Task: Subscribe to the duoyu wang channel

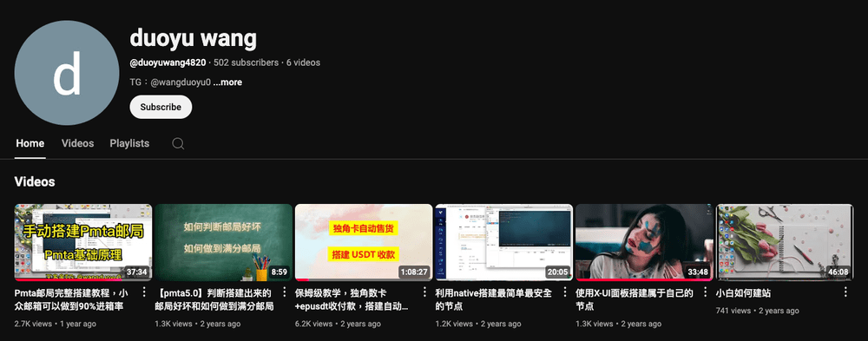Action: click(161, 107)
